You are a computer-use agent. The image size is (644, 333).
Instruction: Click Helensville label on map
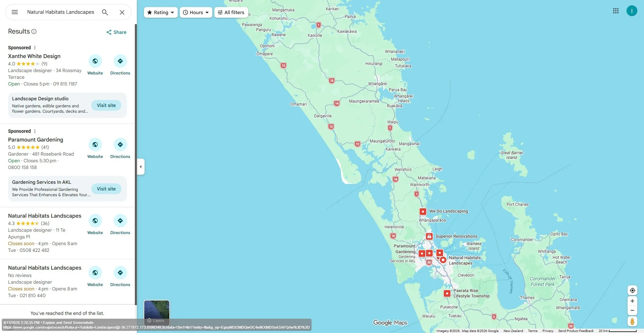click(394, 227)
